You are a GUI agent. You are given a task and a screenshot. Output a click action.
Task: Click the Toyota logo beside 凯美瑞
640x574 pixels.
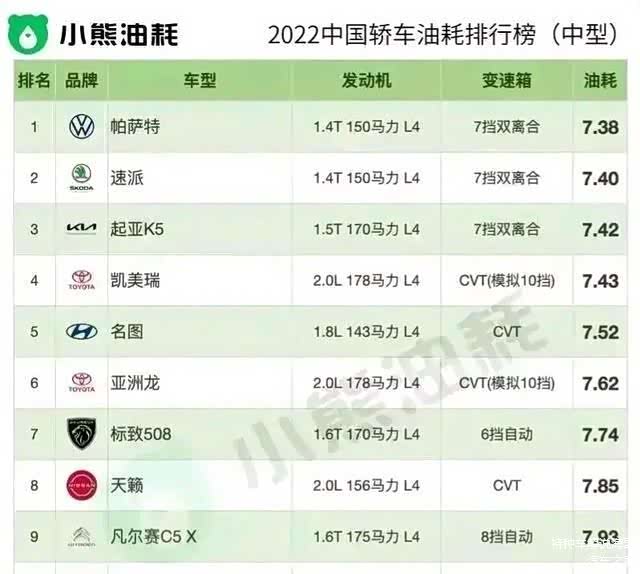81,281
